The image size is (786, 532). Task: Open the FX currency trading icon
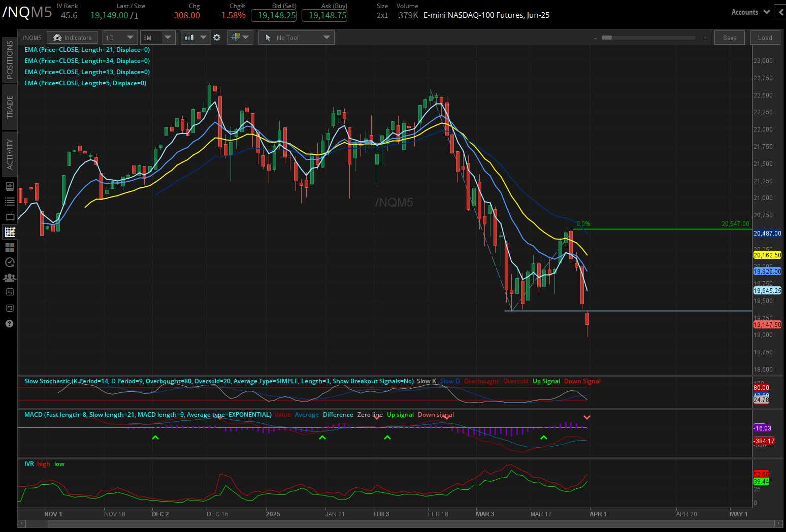tap(9, 308)
